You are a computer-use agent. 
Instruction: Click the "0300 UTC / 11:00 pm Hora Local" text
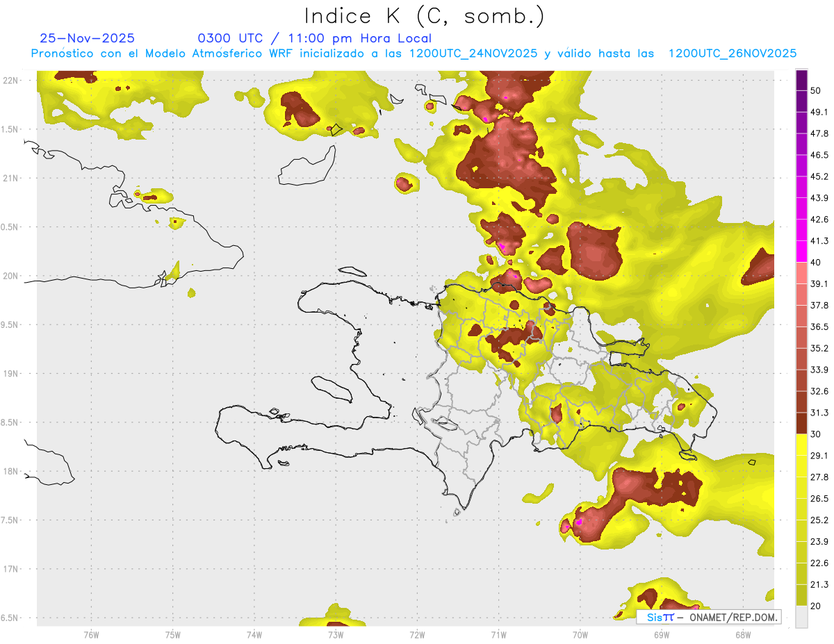click(315, 38)
